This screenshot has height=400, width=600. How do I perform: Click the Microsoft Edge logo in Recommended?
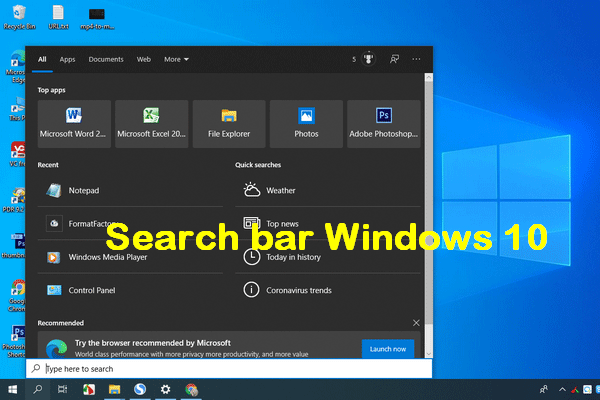[56, 348]
